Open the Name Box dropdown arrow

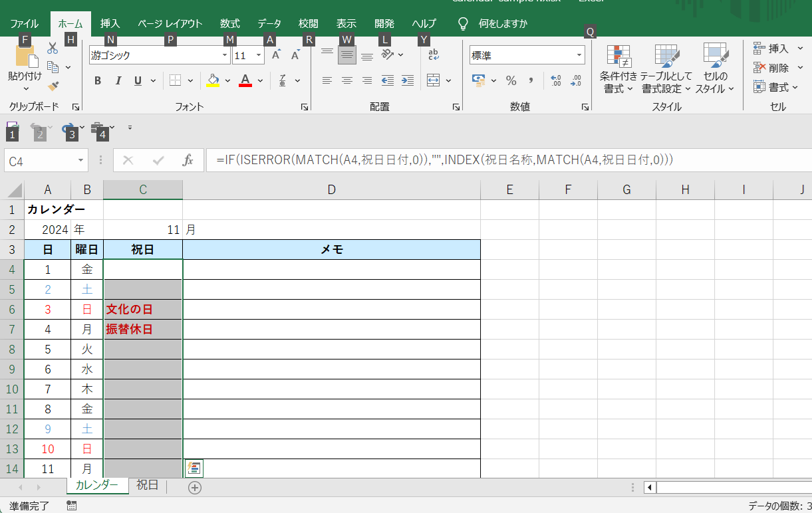[x=81, y=160]
